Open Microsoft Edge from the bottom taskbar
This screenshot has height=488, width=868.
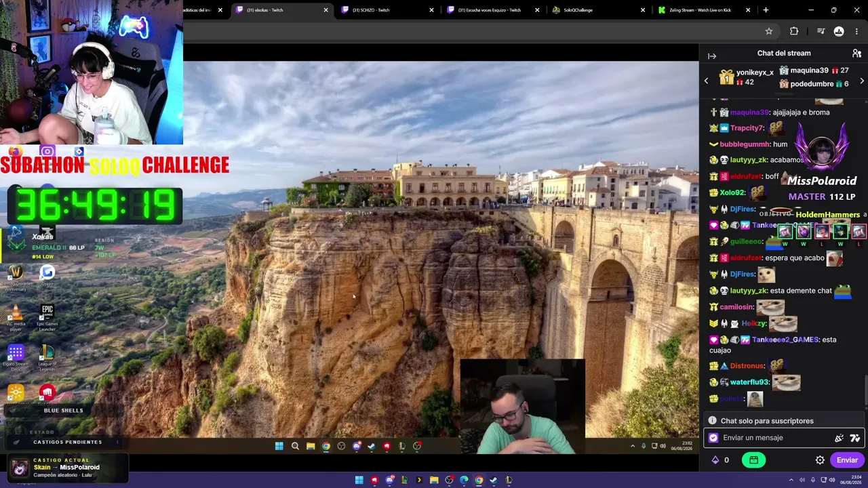(x=464, y=481)
